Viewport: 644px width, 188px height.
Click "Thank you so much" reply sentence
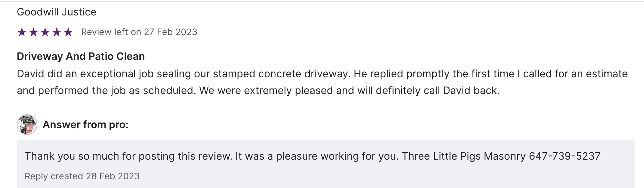(72, 156)
